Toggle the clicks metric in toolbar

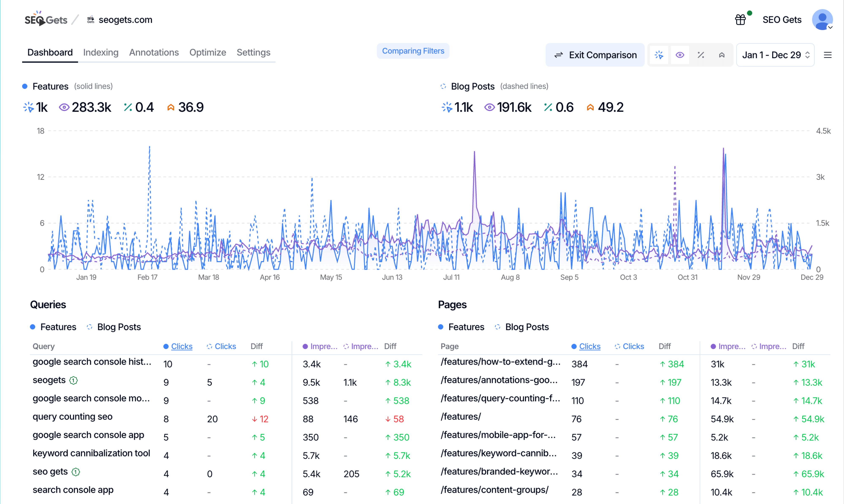click(x=659, y=55)
